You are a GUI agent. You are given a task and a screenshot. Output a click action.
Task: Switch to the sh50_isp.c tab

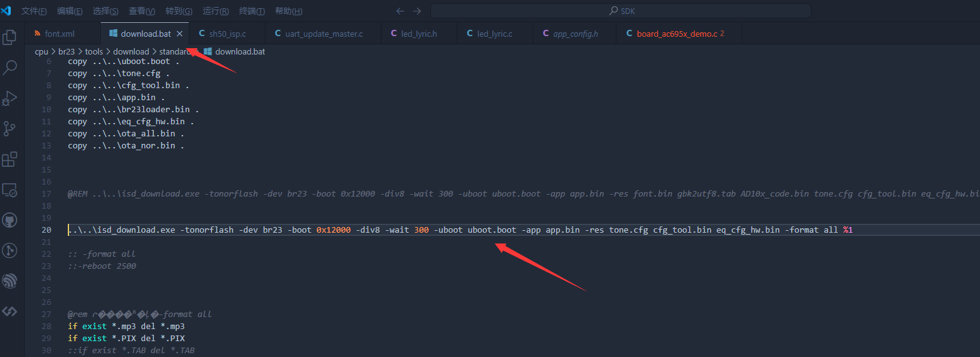227,34
